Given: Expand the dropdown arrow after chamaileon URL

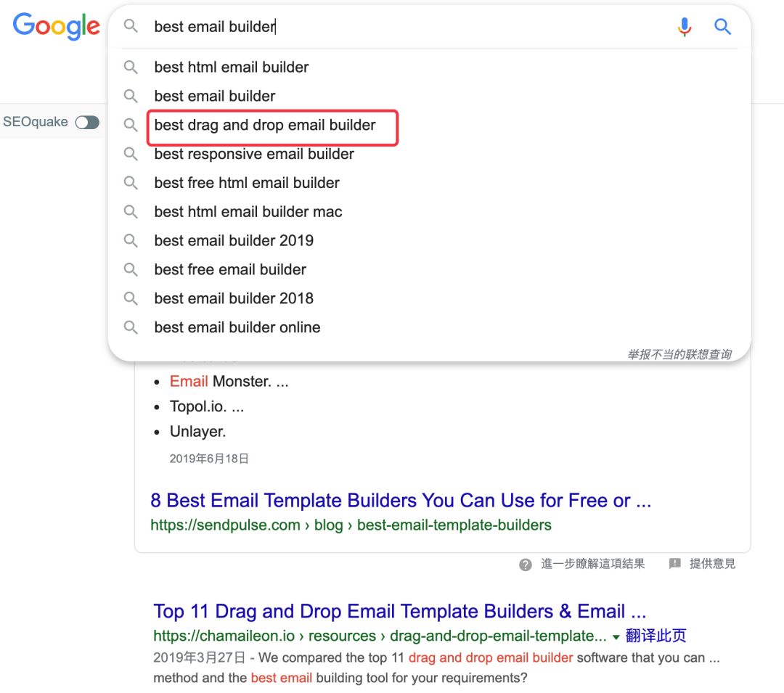Looking at the screenshot, I should 616,637.
